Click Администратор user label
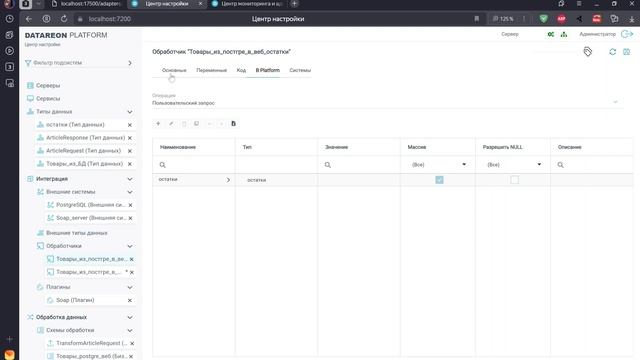Screen dimensions: 640x360 coord(598,34)
